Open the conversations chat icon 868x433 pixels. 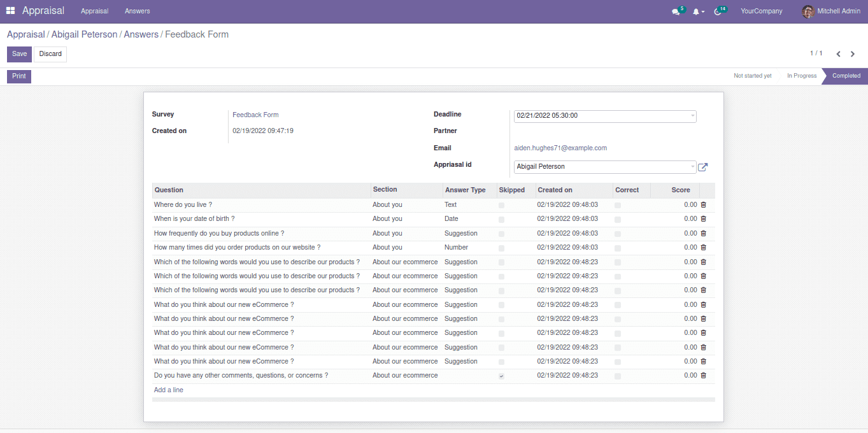(x=676, y=11)
